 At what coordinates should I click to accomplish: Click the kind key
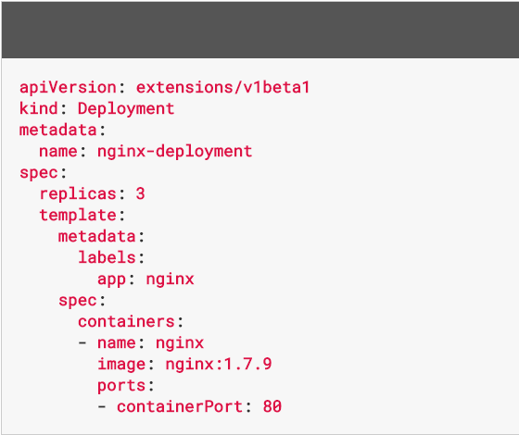(38, 108)
